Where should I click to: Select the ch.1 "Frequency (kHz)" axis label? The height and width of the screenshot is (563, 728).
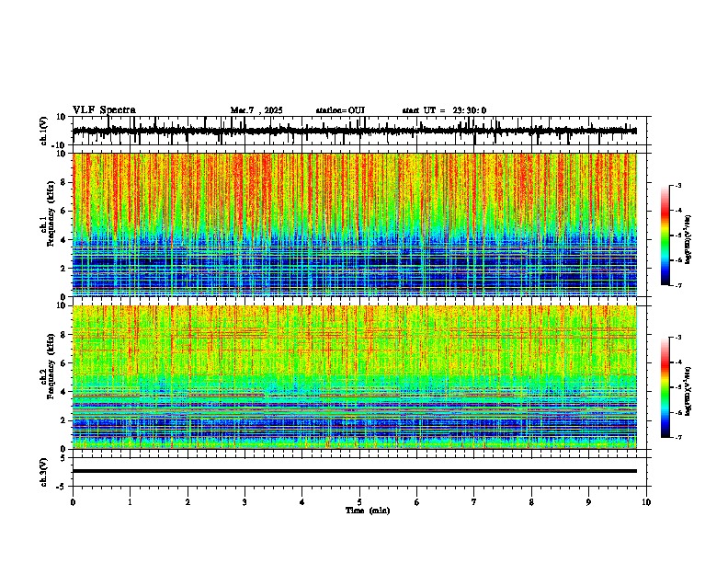[51, 213]
